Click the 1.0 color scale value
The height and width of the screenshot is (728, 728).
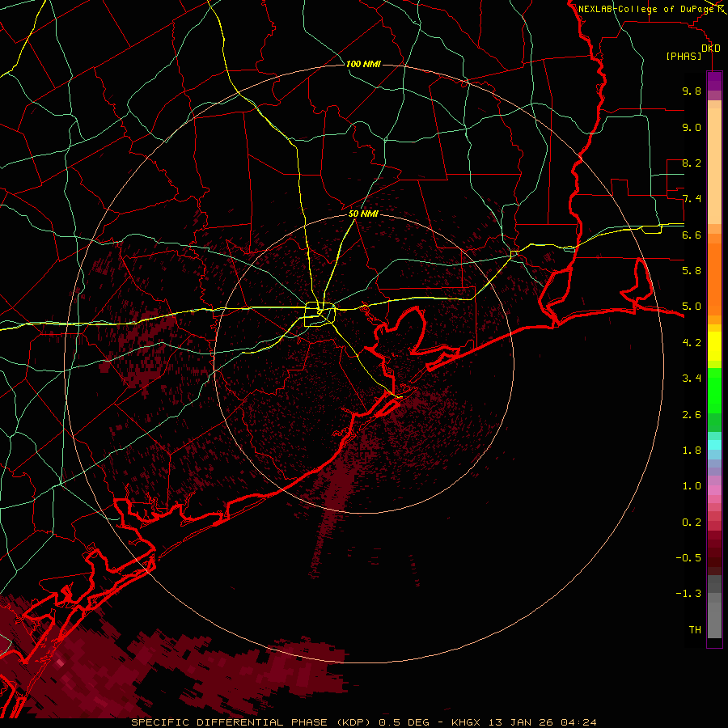[x=692, y=486]
